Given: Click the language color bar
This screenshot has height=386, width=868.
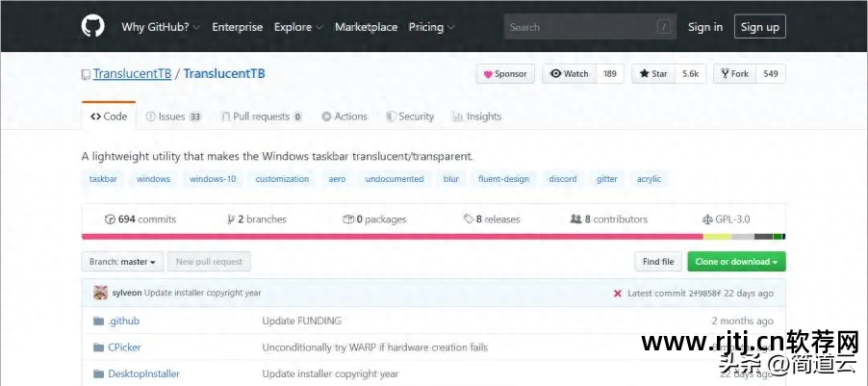Looking at the screenshot, I should point(433,237).
